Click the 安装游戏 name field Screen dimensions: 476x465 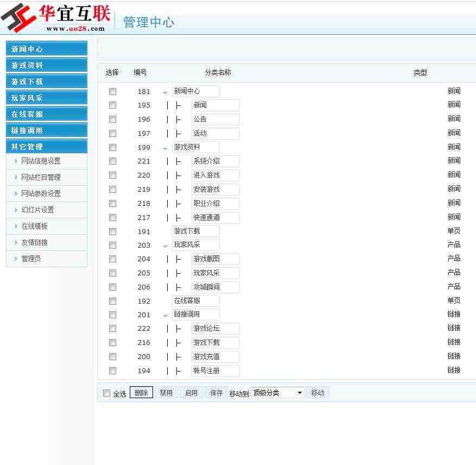click(215, 190)
